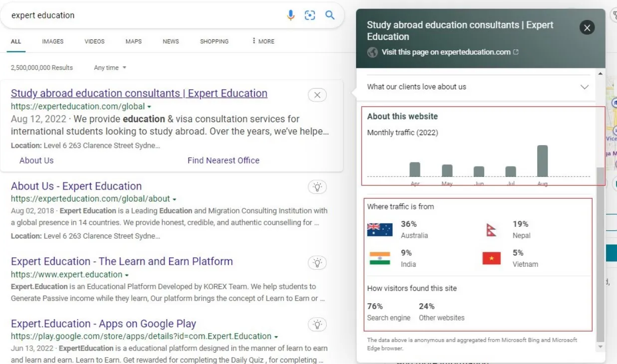Click the August traffic bar in chart
Screen dimensions: 617x364
coord(542,161)
